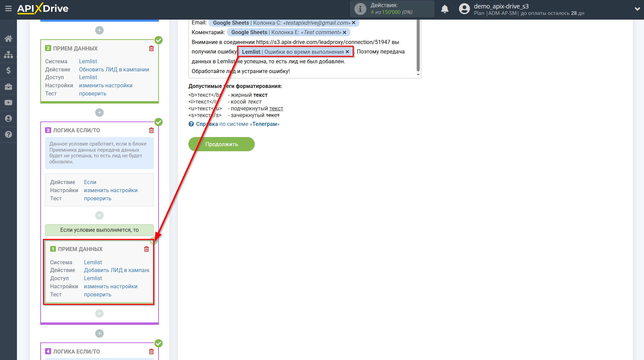Add a block using plus above block 2

point(99,30)
